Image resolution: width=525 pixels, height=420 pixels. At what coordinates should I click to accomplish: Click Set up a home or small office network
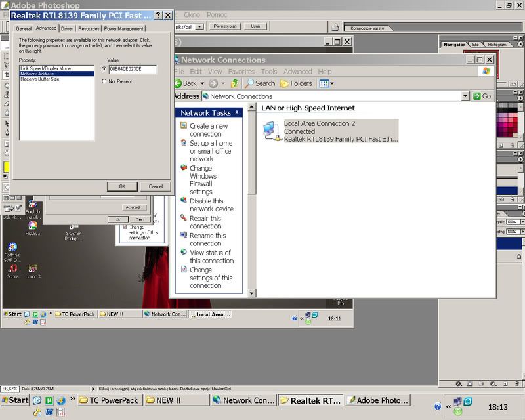[x=211, y=151]
